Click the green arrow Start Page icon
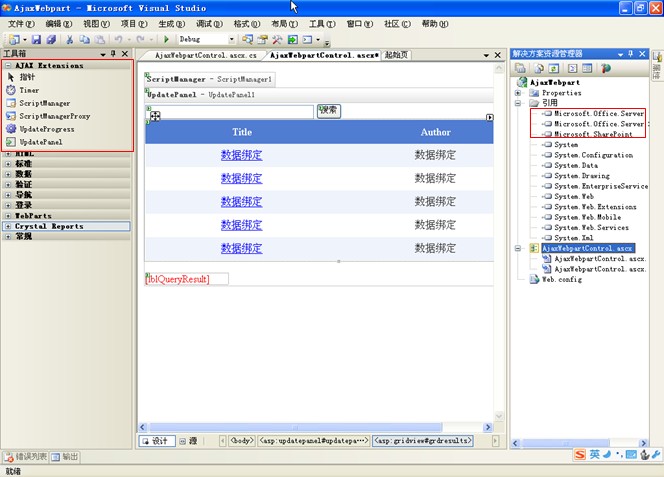Image resolution: width=664 pixels, height=477 pixels. [x=293, y=39]
